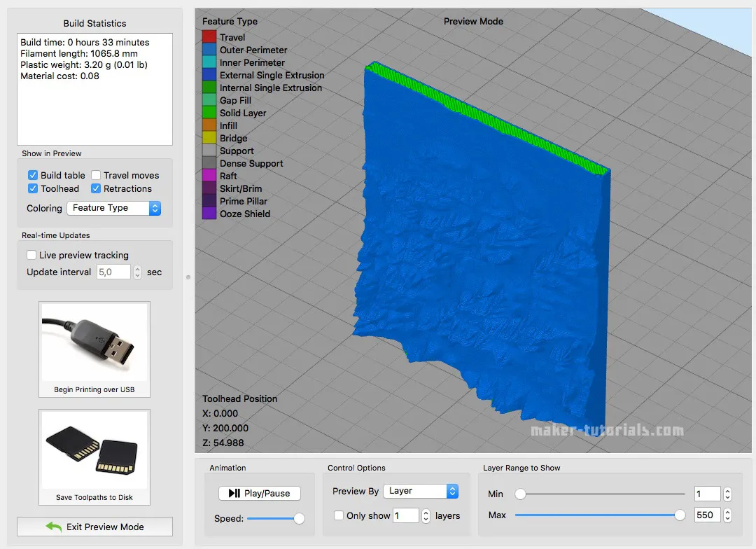The height and width of the screenshot is (549, 756).
Task: Enable Live preview tracking
Action: click(x=31, y=255)
